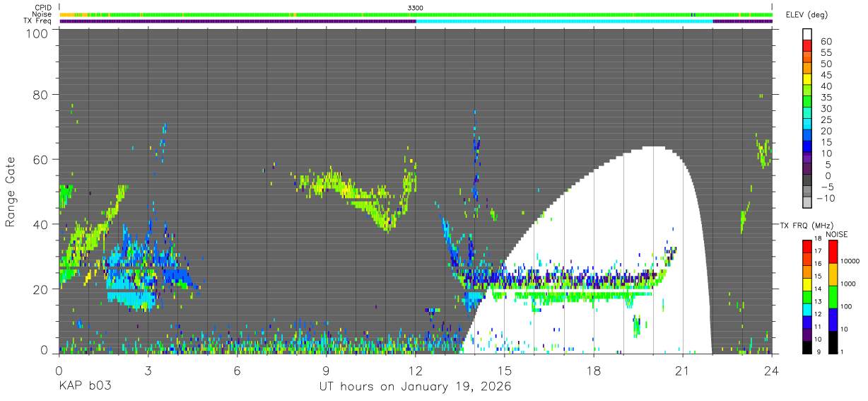Viewport: 868px width, 401px height.
Task: Click x-axis tick label 3
Action: coord(148,370)
